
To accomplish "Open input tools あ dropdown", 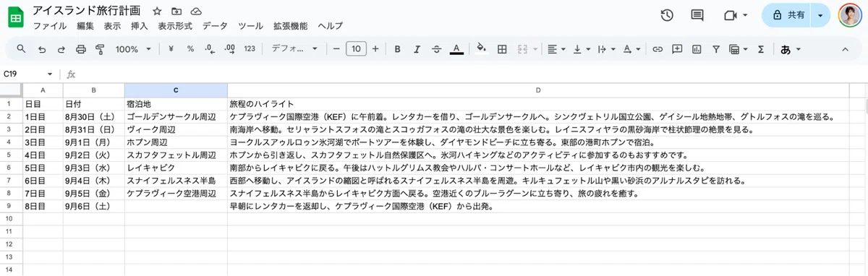I will (x=791, y=49).
